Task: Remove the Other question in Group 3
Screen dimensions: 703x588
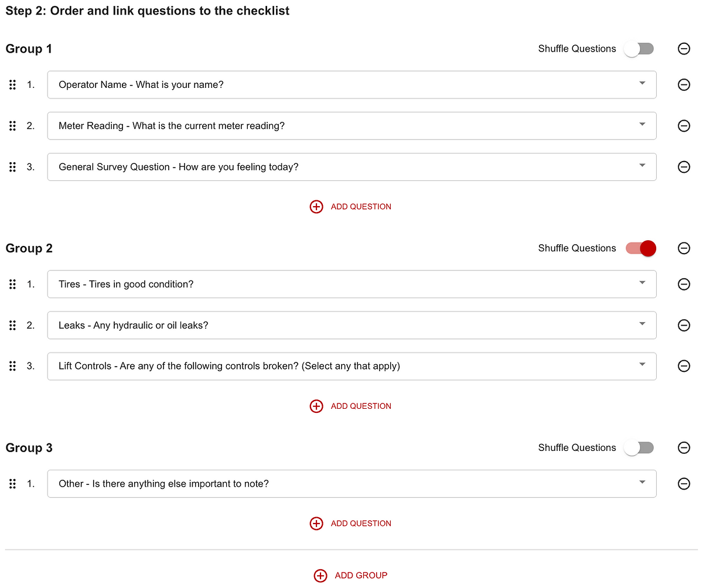Action: (x=683, y=484)
